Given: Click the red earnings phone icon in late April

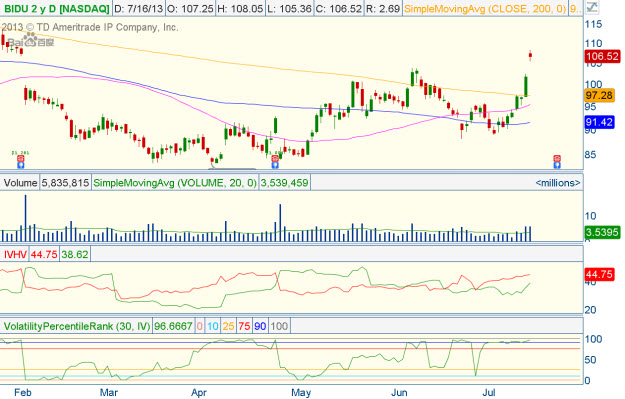Looking at the screenshot, I should pyautogui.click(x=275, y=159).
